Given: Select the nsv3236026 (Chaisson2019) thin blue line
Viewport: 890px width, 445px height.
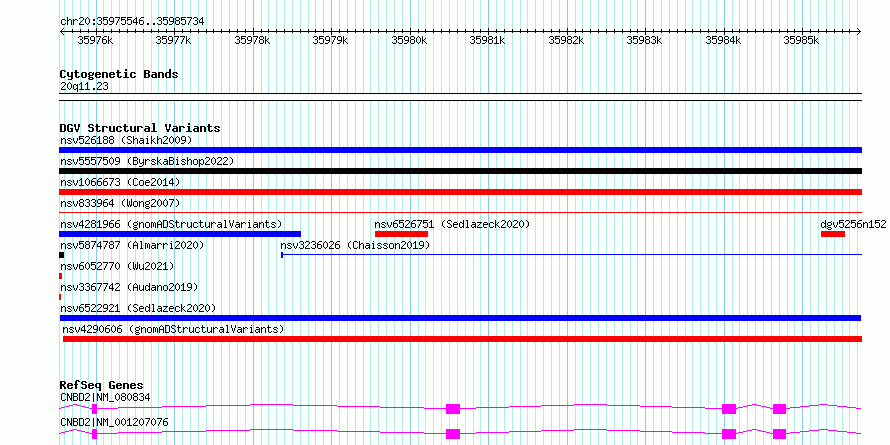Looking at the screenshot, I should point(572,255).
